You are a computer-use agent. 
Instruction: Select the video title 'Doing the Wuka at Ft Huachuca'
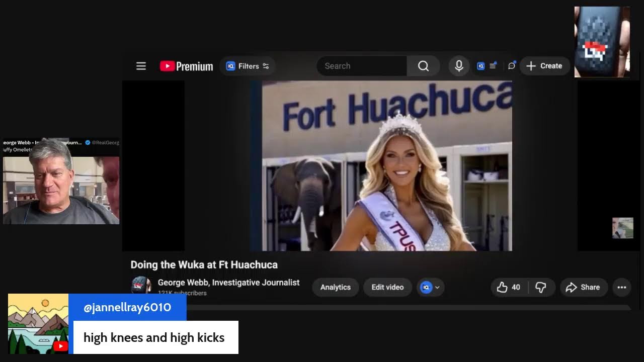204,264
